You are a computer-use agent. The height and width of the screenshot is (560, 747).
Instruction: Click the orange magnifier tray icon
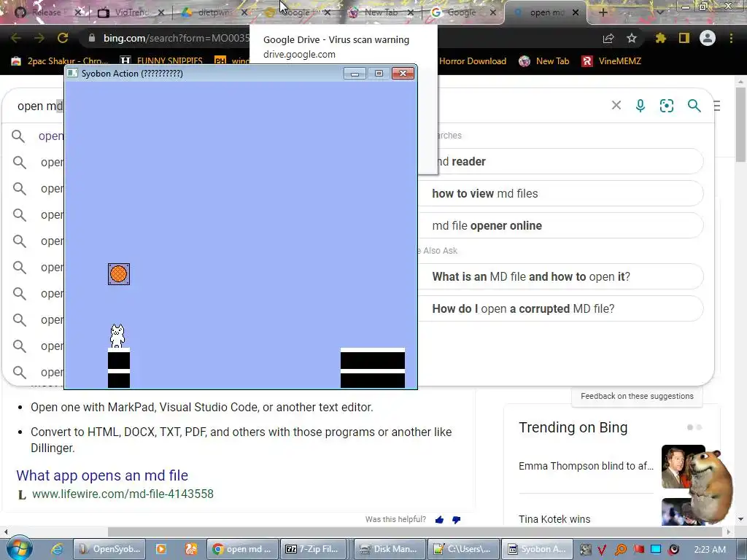pyautogui.click(x=620, y=550)
